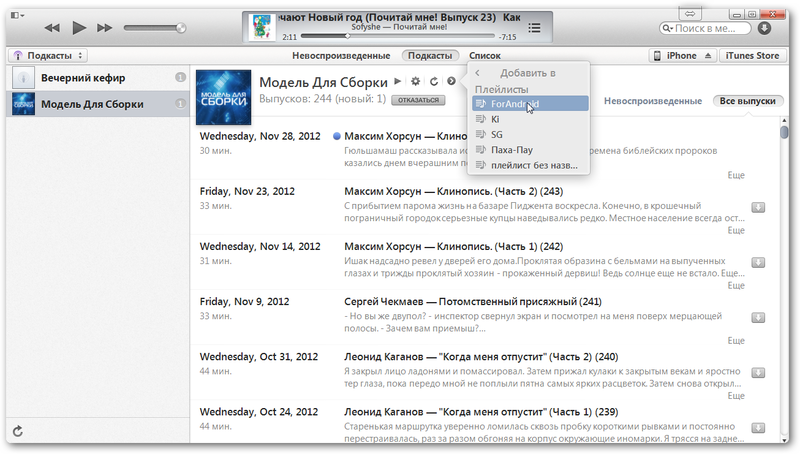The image size is (800, 454).
Task: Click the Вечерний кефир podcast artwork icon
Action: 23,78
